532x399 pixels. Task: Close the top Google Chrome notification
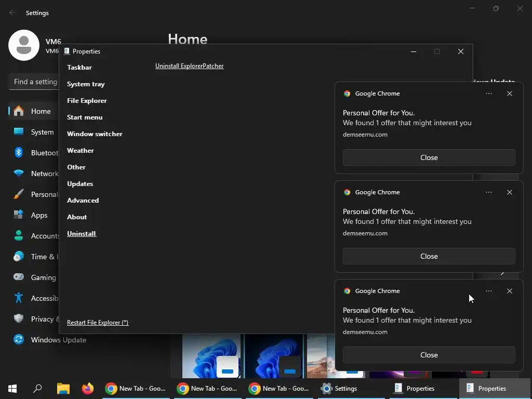[x=510, y=94]
